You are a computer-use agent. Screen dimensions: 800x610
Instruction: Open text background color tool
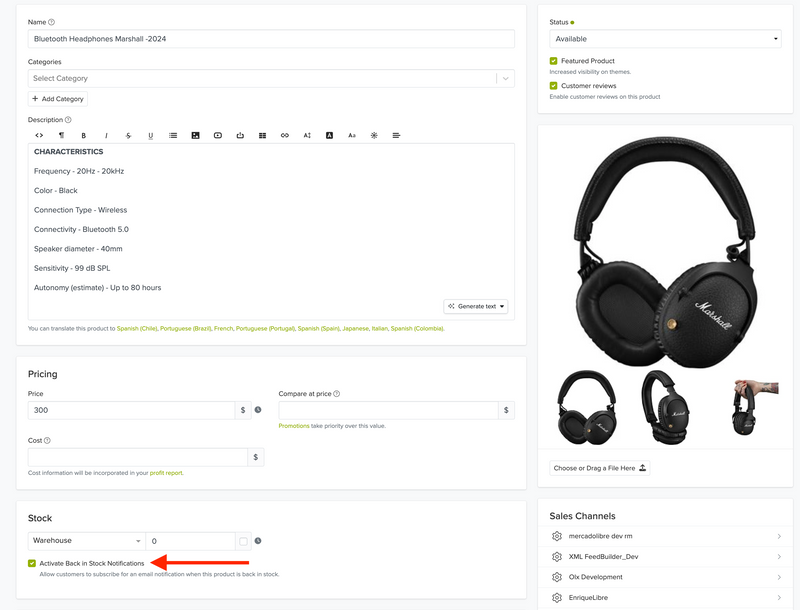[x=330, y=135]
